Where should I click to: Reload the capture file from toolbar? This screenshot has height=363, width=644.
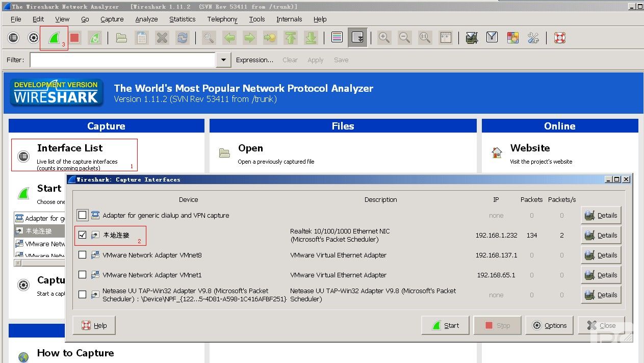182,38
